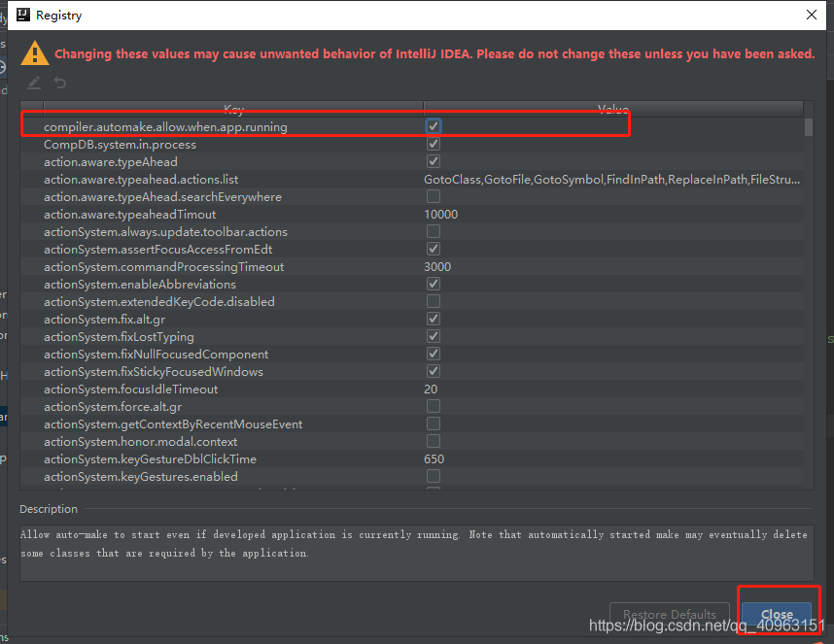The height and width of the screenshot is (644, 834).
Task: Toggle actionSystem.enableAbbreviations checkbox
Action: pos(434,284)
